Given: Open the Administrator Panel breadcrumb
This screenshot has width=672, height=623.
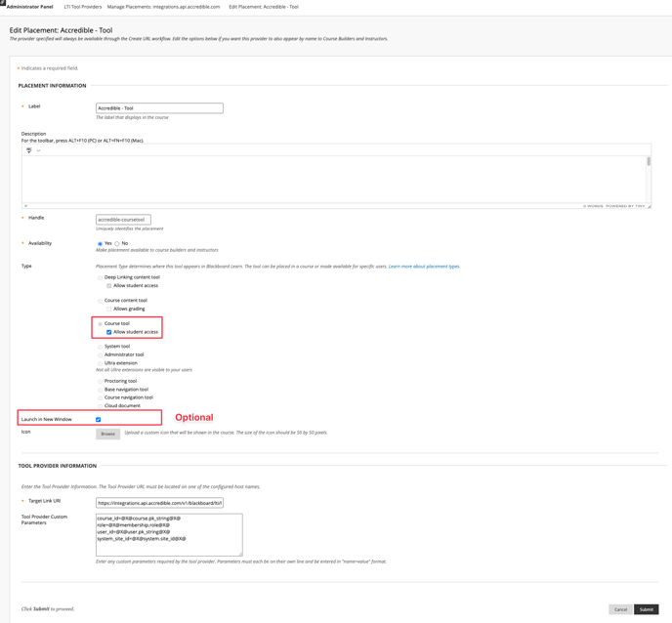Looking at the screenshot, I should [30, 7].
